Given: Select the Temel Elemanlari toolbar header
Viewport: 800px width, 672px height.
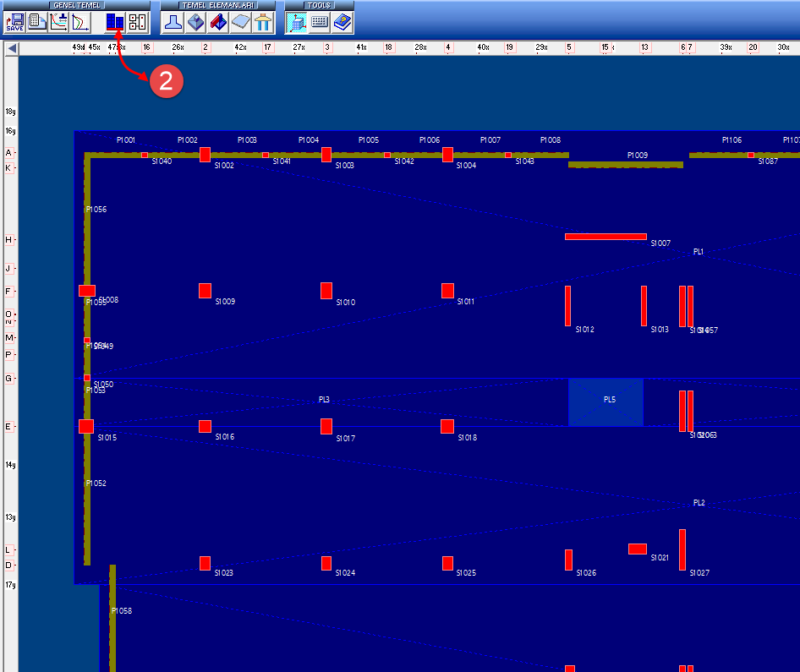Looking at the screenshot, I should pos(217,5).
